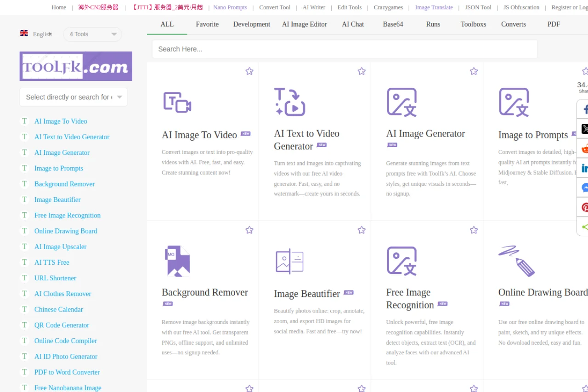588x392 pixels.
Task: Click the Image Beautifier card icon
Action: 289,261
